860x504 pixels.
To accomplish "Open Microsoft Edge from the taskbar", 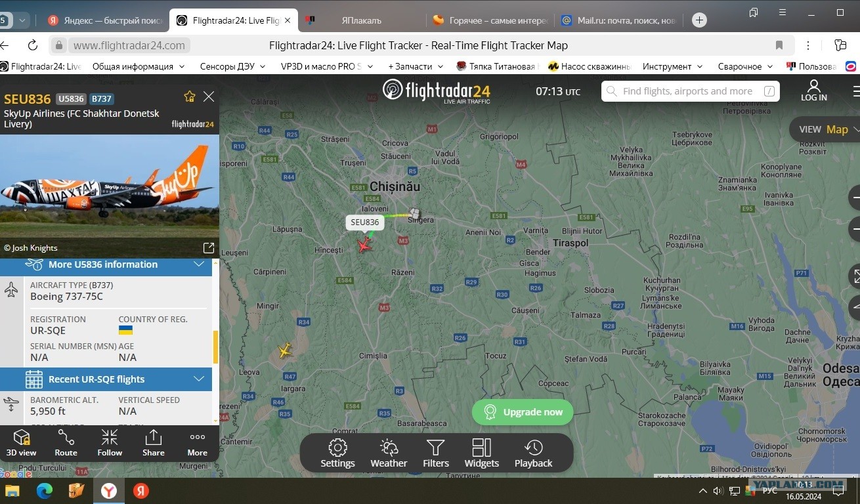I will tap(45, 490).
